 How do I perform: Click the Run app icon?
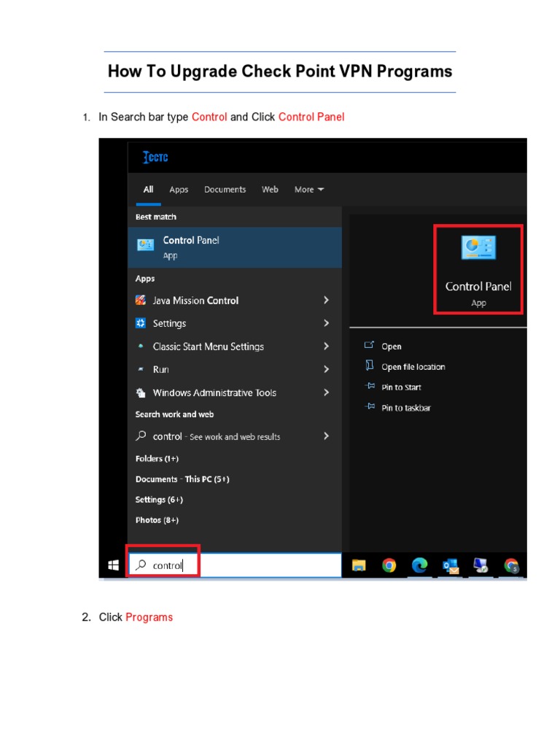[x=141, y=369]
